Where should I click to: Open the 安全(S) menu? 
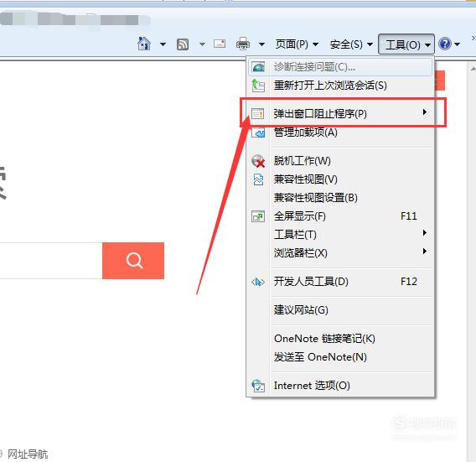click(351, 44)
